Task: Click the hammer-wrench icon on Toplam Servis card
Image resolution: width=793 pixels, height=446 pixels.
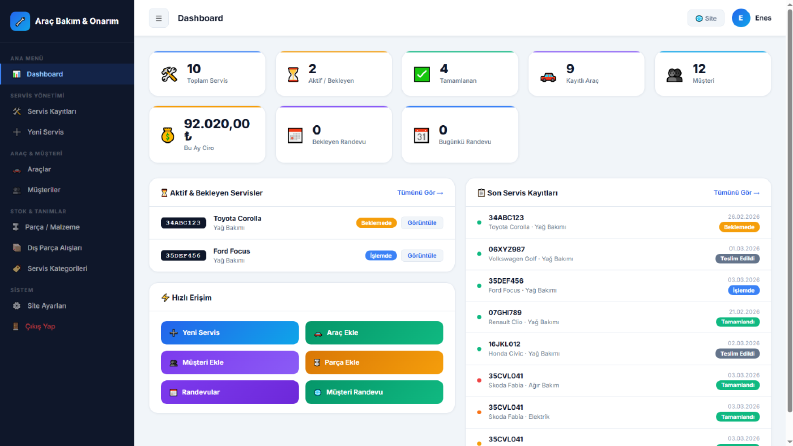Action: [x=169, y=74]
